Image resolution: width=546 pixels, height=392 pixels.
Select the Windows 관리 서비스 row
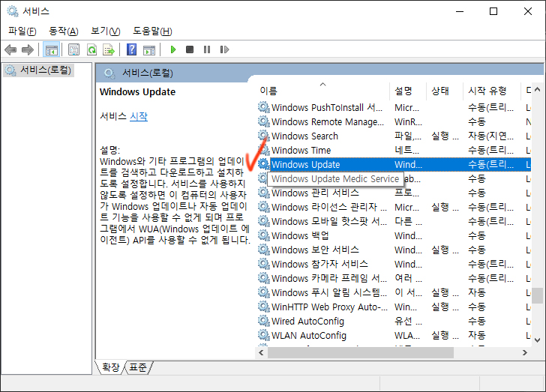(x=394, y=193)
